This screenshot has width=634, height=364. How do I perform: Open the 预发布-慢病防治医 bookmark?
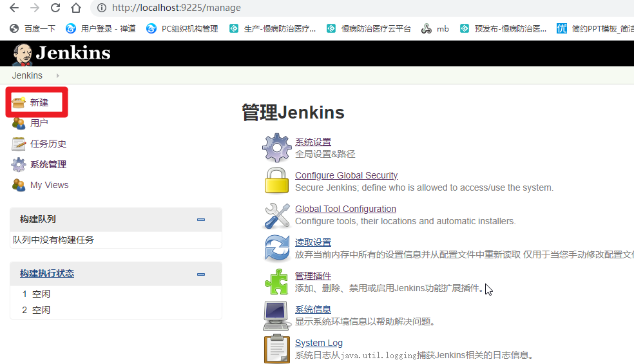[503, 29]
